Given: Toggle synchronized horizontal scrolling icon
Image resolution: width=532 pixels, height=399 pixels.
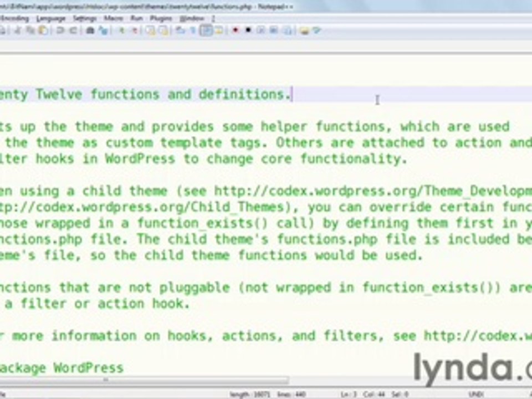Looking at the screenshot, I should (164, 30).
